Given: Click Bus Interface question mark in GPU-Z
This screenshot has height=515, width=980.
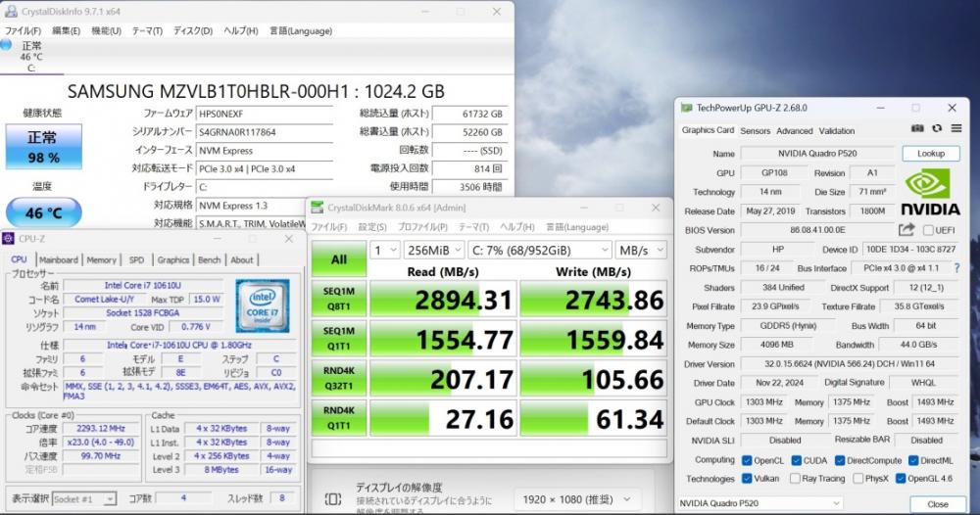Looking at the screenshot, I should click(956, 268).
